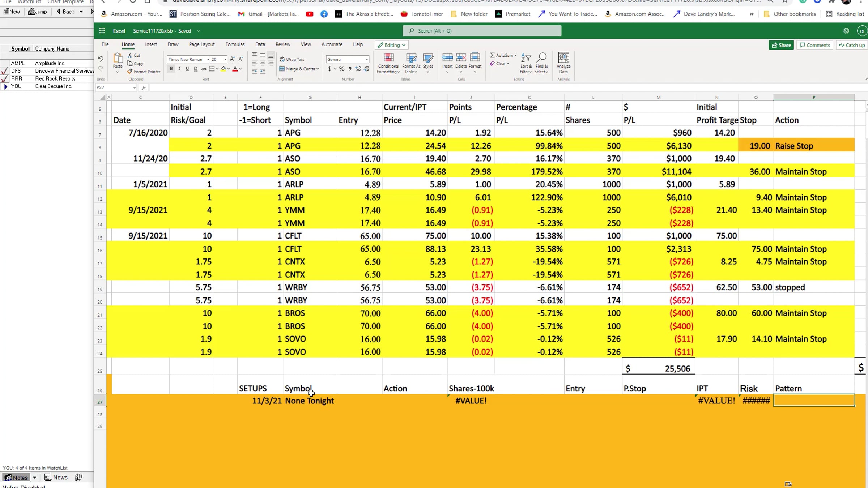Toggle the DFS watchlist checkmark

(5, 71)
